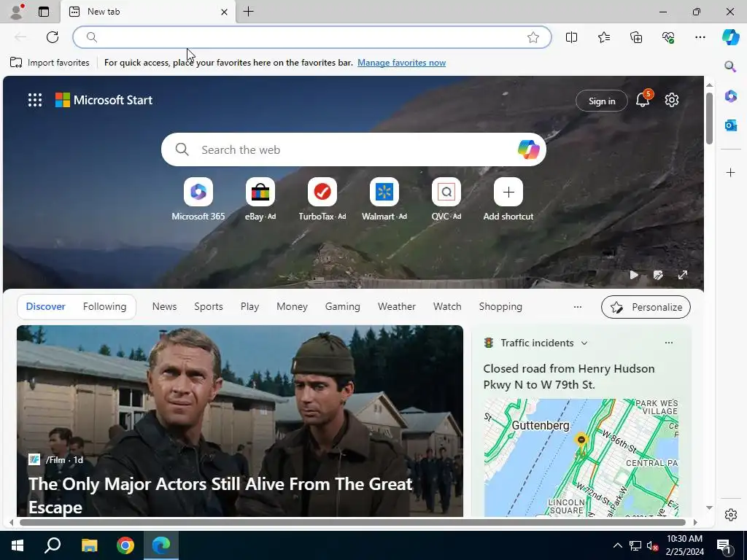Open File Explorer from taskbar
This screenshot has width=747, height=560.
89,545
